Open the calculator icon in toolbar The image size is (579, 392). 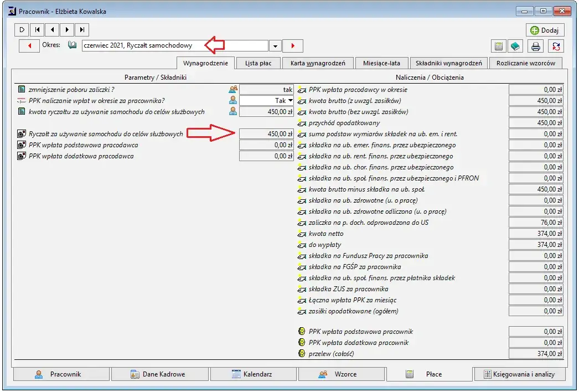(x=499, y=46)
